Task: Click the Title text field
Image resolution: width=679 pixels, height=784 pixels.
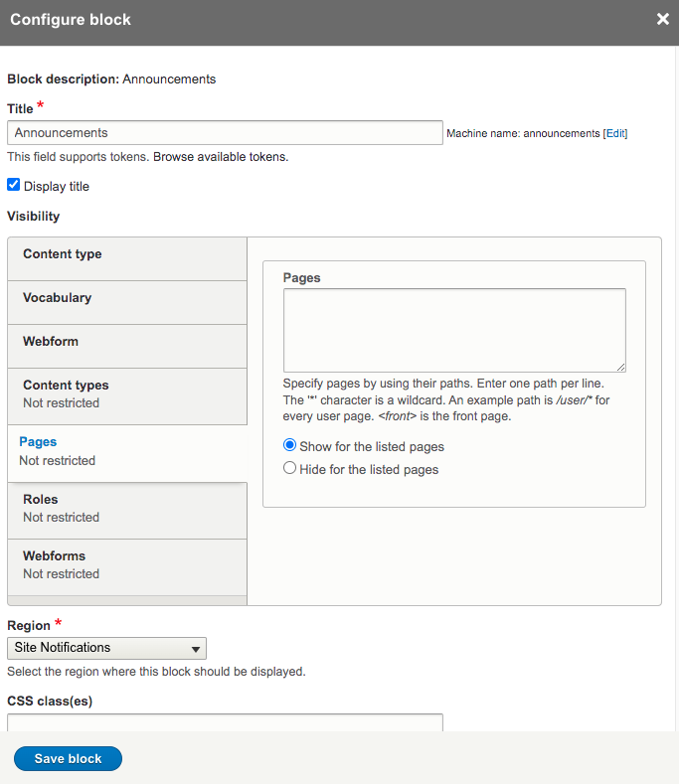Action: pyautogui.click(x=225, y=133)
